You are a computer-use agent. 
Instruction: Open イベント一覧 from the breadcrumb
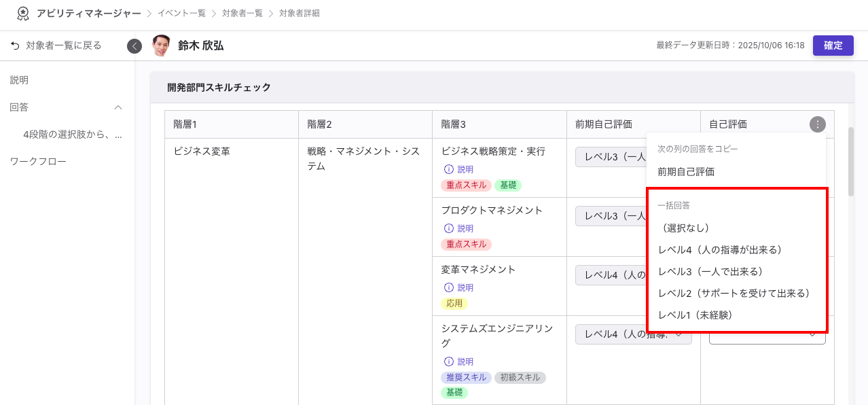click(x=181, y=13)
